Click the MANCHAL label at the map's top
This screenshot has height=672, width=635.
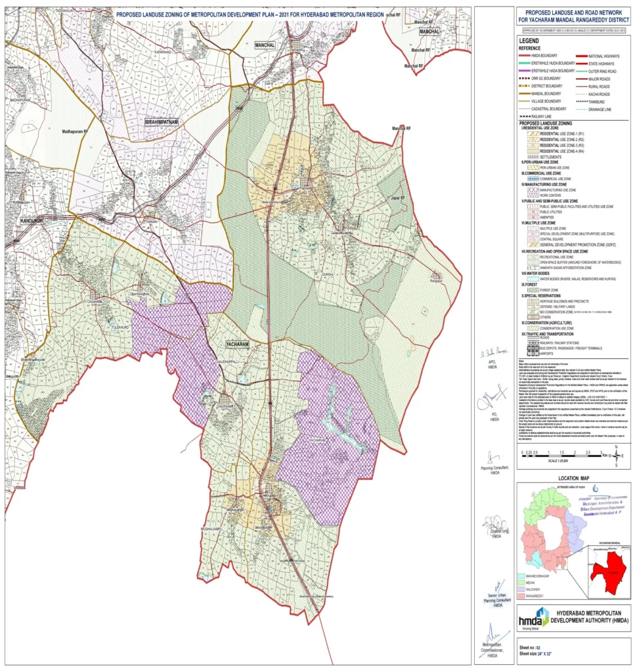click(265, 44)
